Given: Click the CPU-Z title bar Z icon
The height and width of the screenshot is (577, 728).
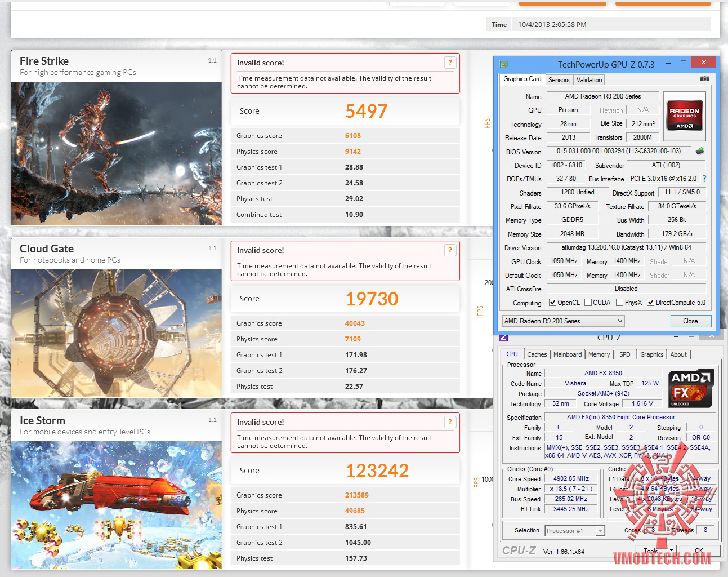Looking at the screenshot, I should pyautogui.click(x=503, y=338).
